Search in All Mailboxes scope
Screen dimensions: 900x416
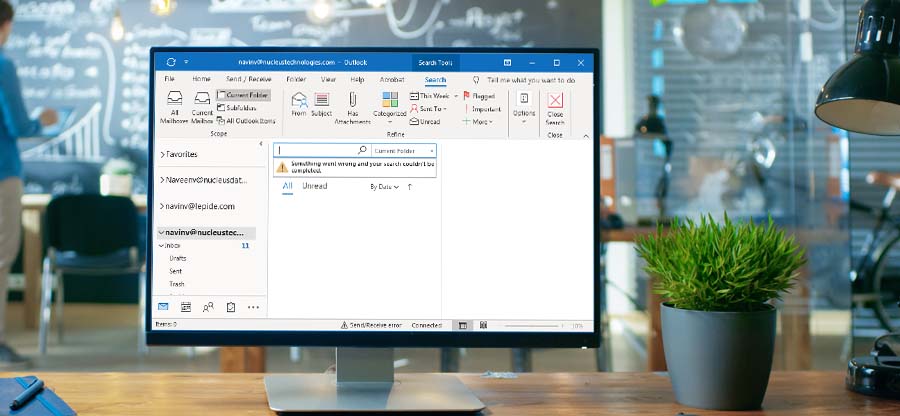point(174,108)
